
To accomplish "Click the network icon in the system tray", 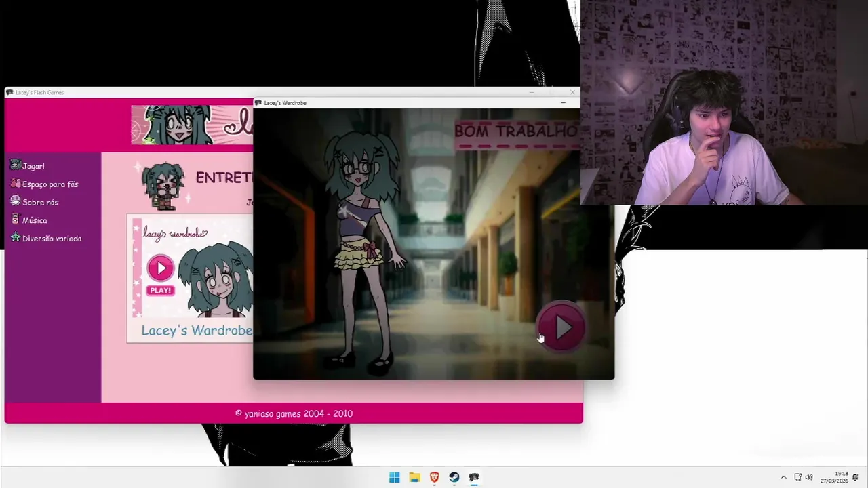I will point(798,477).
